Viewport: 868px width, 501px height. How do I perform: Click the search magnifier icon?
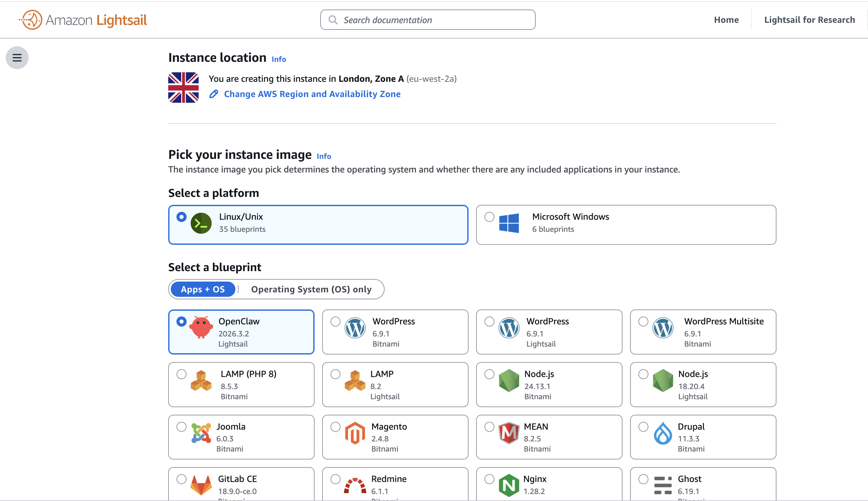coord(332,20)
